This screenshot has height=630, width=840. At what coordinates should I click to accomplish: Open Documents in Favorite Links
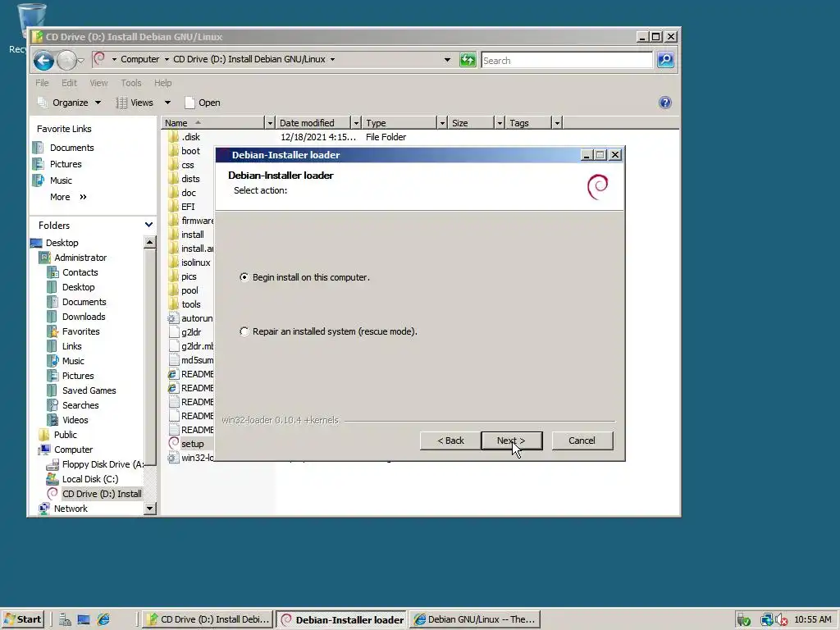63,148
